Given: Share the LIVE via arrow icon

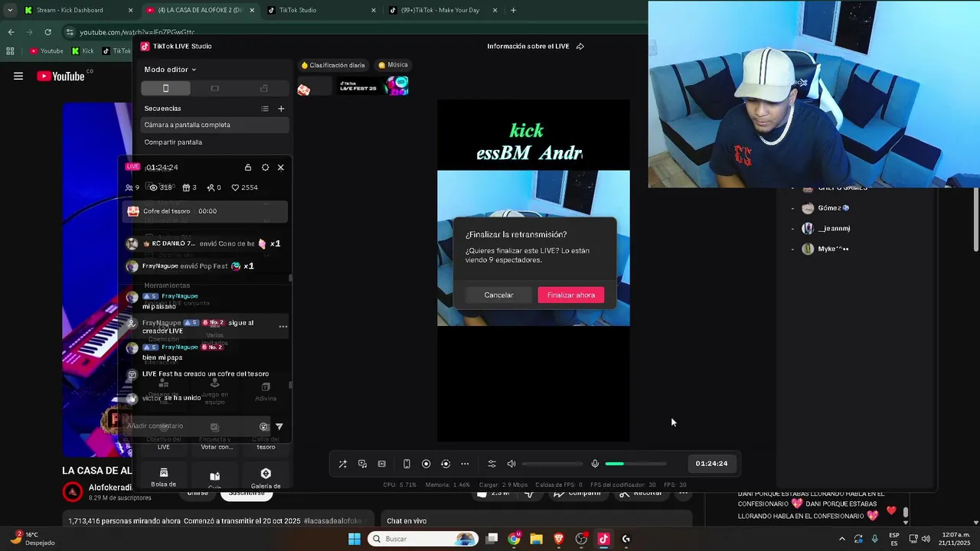Looking at the screenshot, I should pyautogui.click(x=580, y=46).
